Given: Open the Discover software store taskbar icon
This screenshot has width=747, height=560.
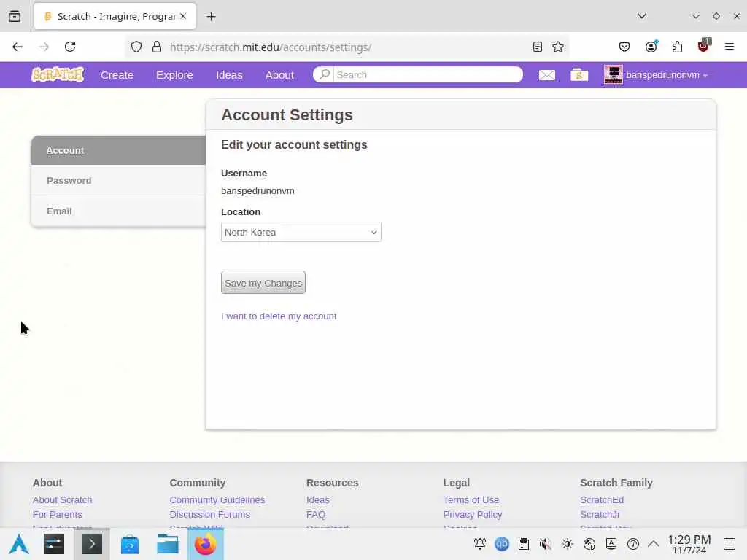Looking at the screenshot, I should click(130, 544).
